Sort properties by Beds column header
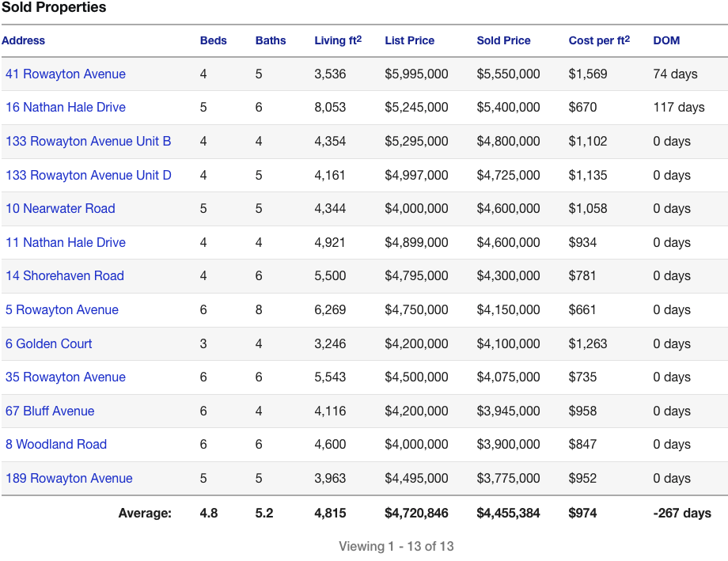 pos(213,40)
